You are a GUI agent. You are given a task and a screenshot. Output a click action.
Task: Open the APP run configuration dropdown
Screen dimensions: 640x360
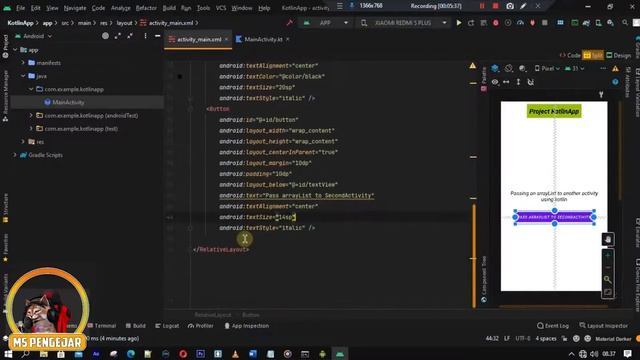[325, 23]
